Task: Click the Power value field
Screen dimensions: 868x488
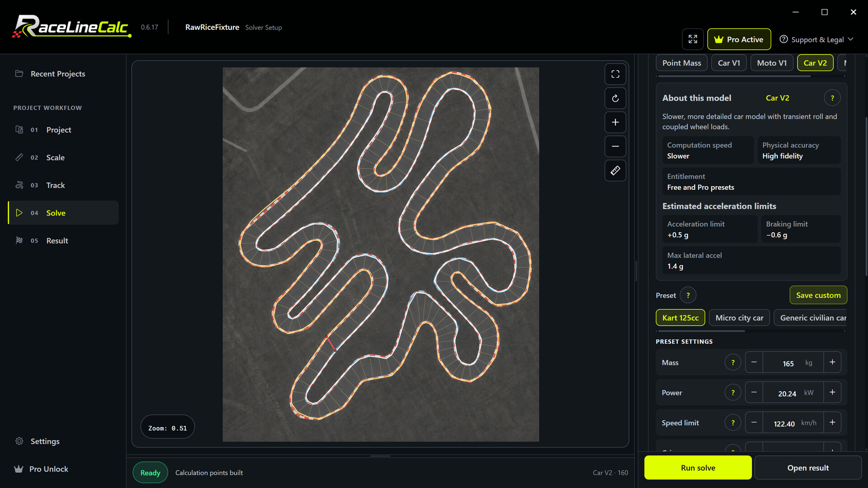Action: coord(793,393)
